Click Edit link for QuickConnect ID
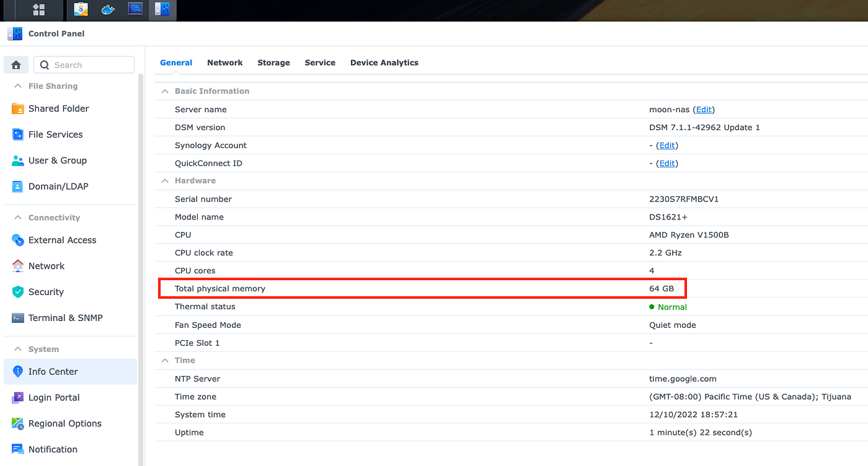The width and height of the screenshot is (868, 466). [x=667, y=164]
